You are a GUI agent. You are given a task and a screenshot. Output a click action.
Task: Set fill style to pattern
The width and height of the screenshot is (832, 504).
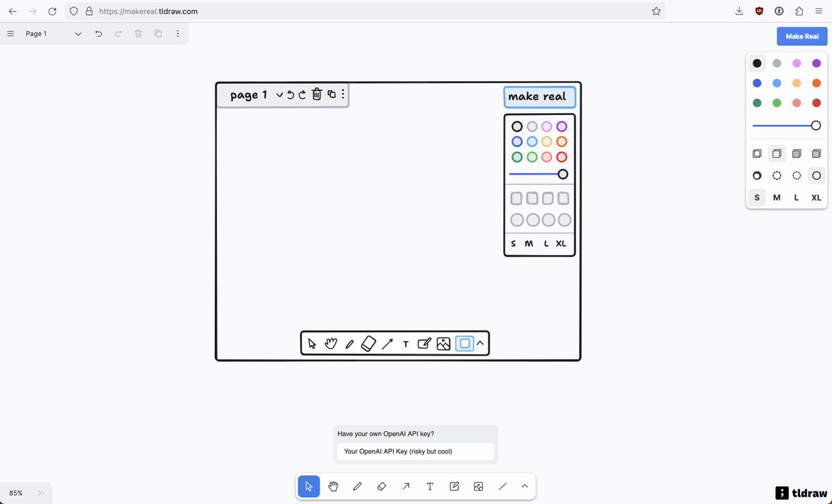point(816,153)
